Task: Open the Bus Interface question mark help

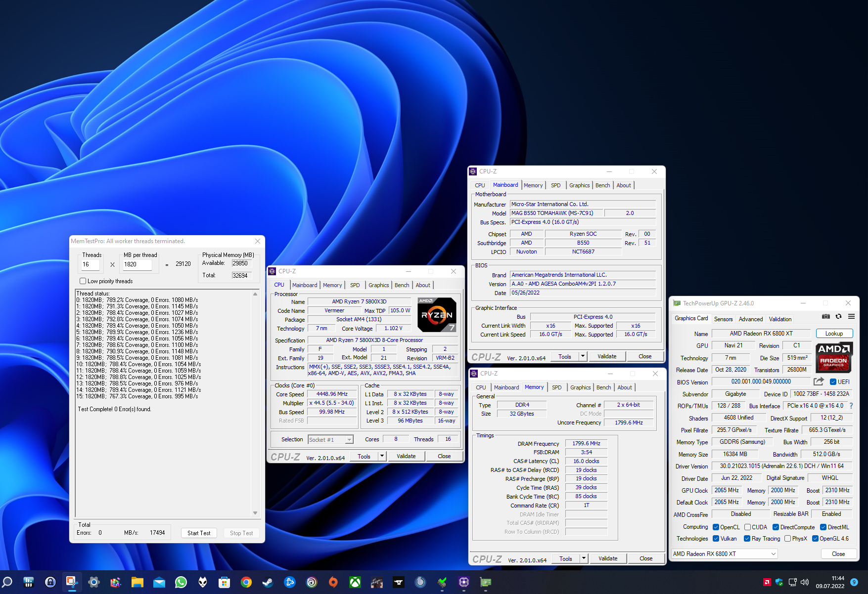Action: (x=851, y=406)
